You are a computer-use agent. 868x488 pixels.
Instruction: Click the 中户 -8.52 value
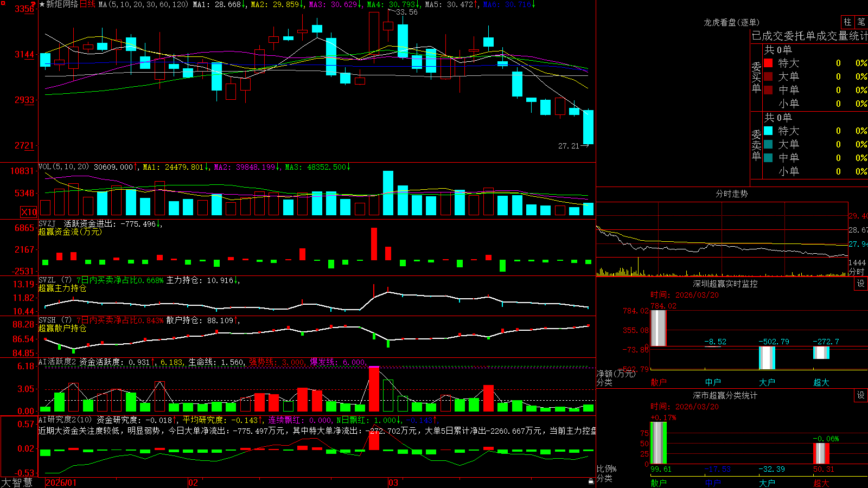click(x=715, y=342)
